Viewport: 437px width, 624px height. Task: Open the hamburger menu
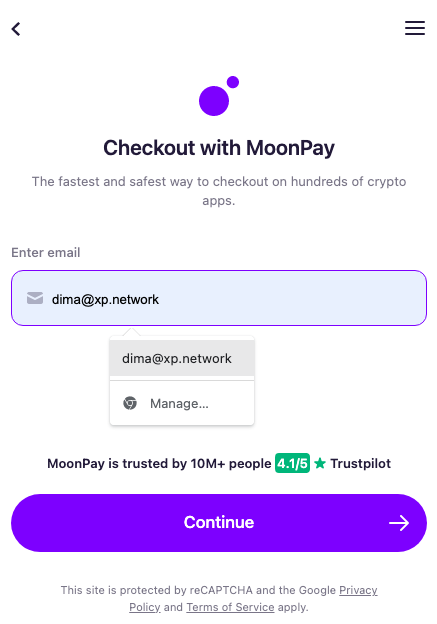click(x=415, y=28)
